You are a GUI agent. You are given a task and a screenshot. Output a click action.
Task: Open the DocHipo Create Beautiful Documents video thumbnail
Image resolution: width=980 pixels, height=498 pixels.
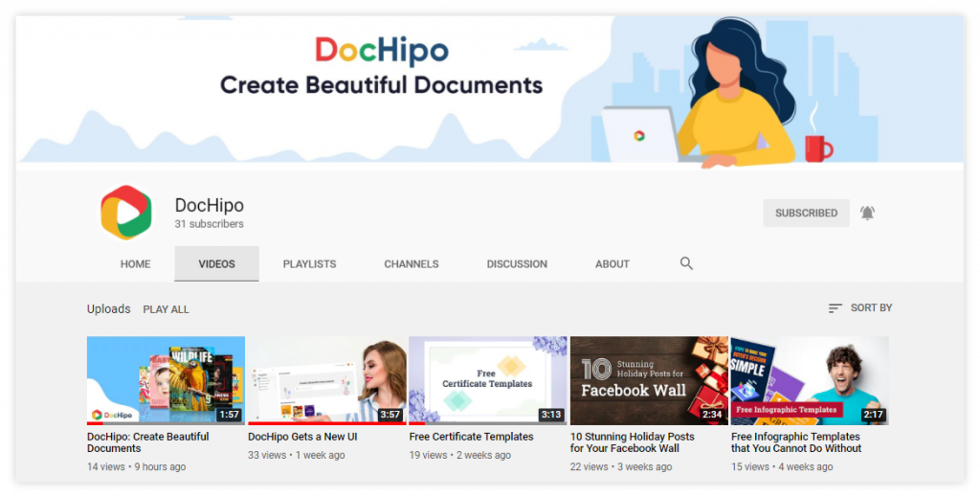166,380
